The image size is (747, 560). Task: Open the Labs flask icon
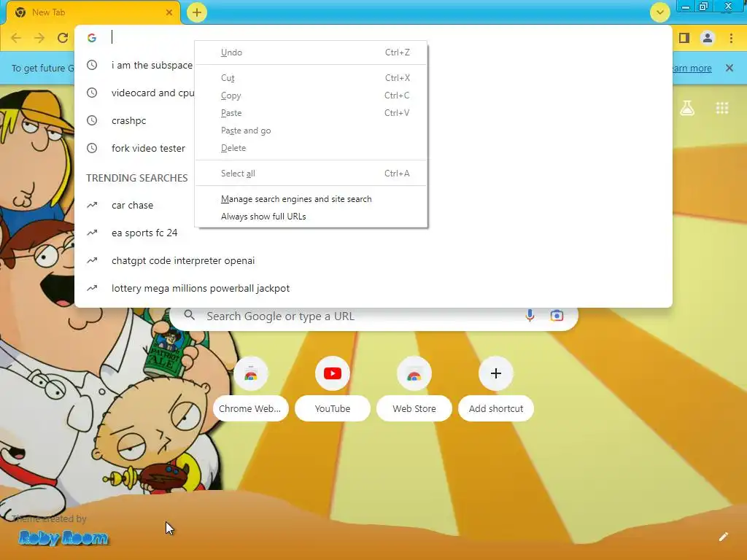[x=687, y=108]
